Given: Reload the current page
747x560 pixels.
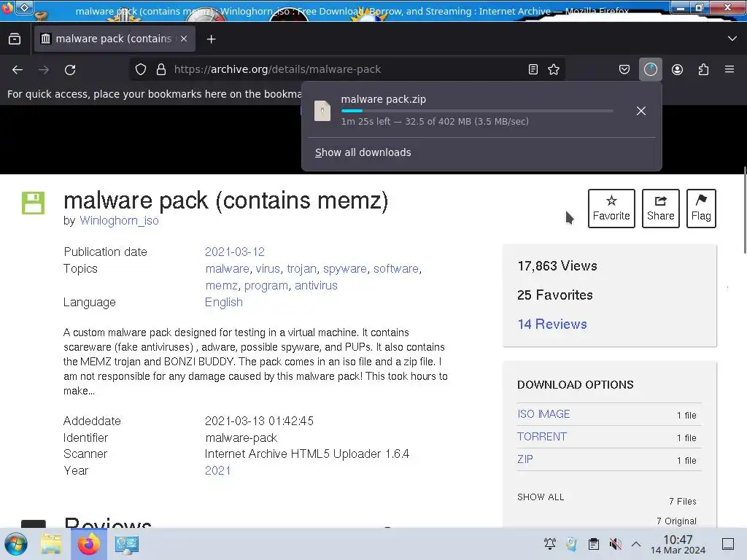Looking at the screenshot, I should pos(70,69).
